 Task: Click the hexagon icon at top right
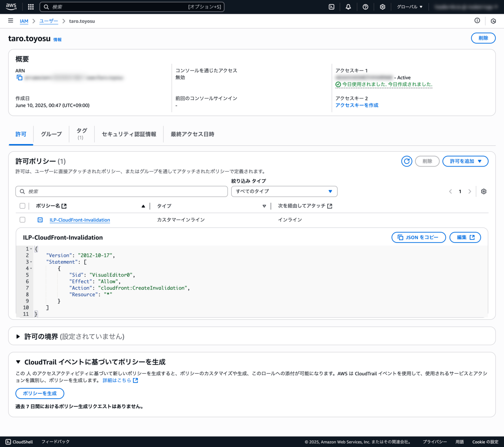[493, 21]
